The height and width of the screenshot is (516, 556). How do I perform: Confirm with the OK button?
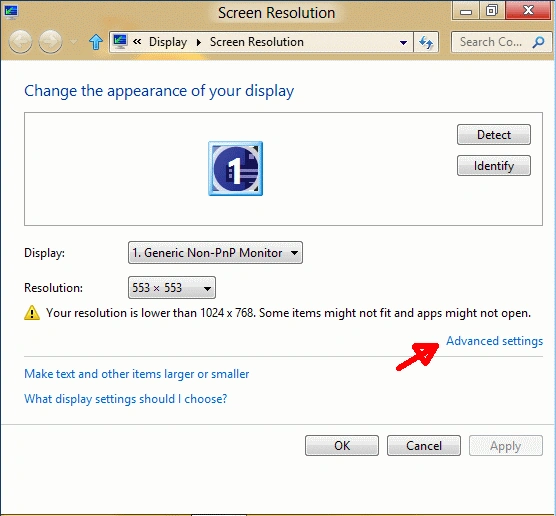point(342,445)
